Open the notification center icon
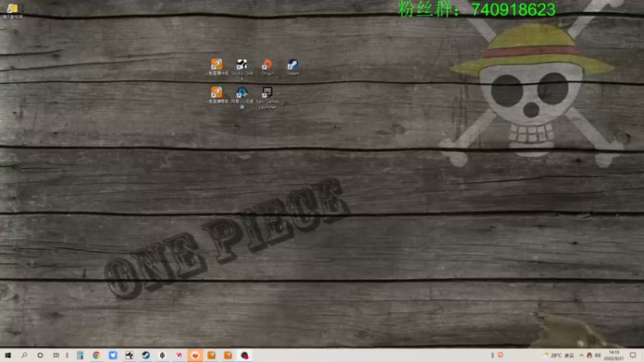Screen dimensions: 644x362 [633, 355]
